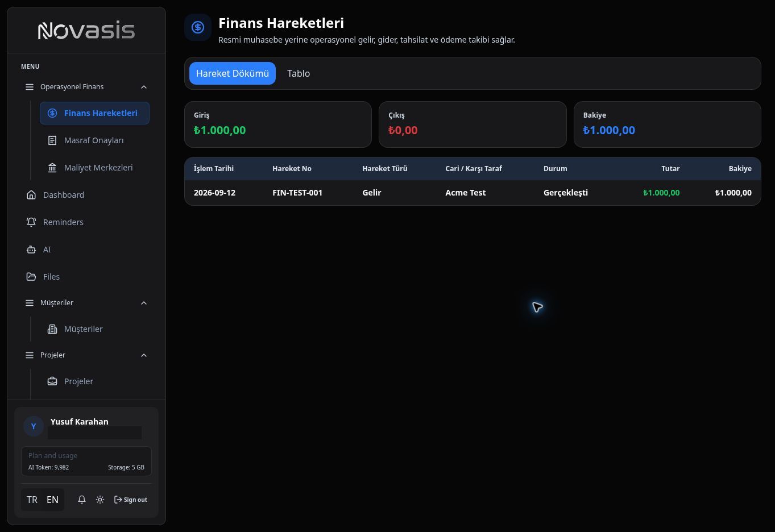Open notifications bell in the user panel

click(82, 500)
